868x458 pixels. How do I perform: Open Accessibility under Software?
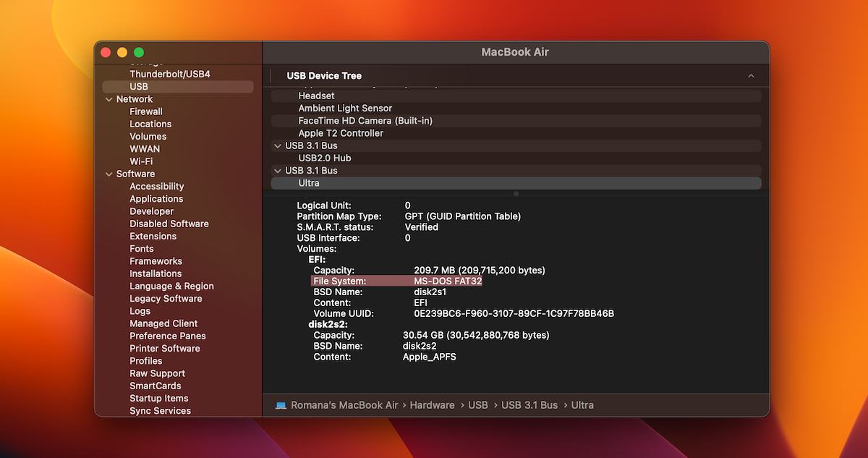point(157,186)
